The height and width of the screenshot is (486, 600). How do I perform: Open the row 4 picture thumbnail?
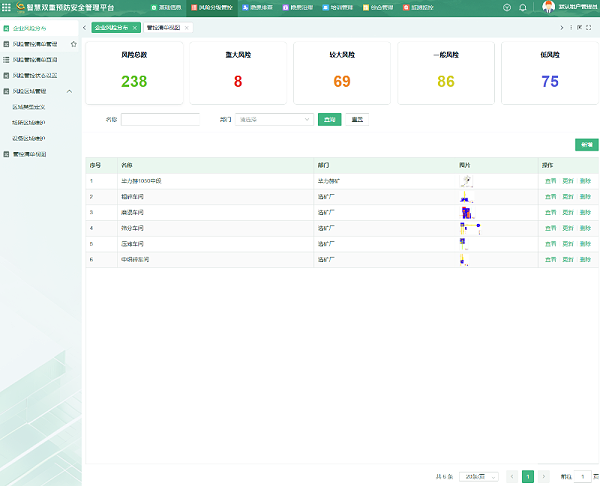coord(470,228)
